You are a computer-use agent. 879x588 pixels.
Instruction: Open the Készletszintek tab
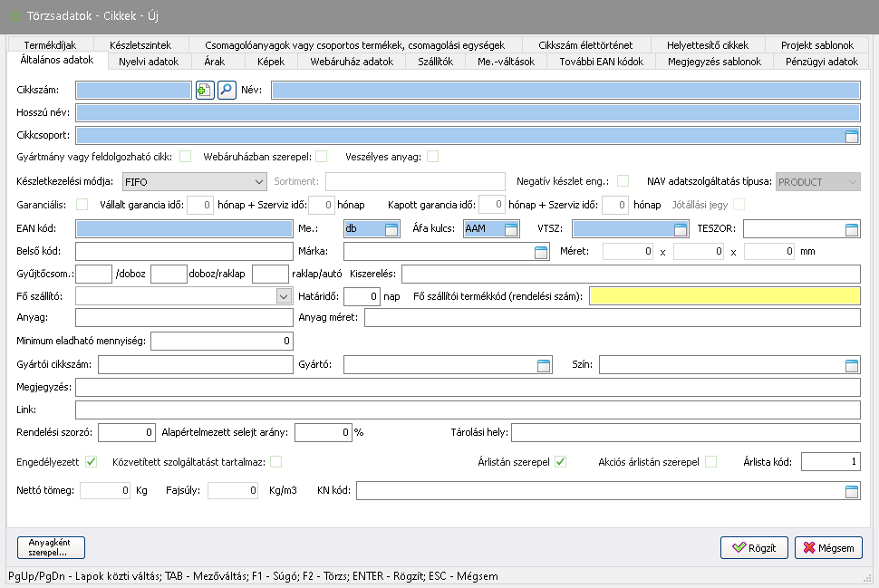click(140, 45)
